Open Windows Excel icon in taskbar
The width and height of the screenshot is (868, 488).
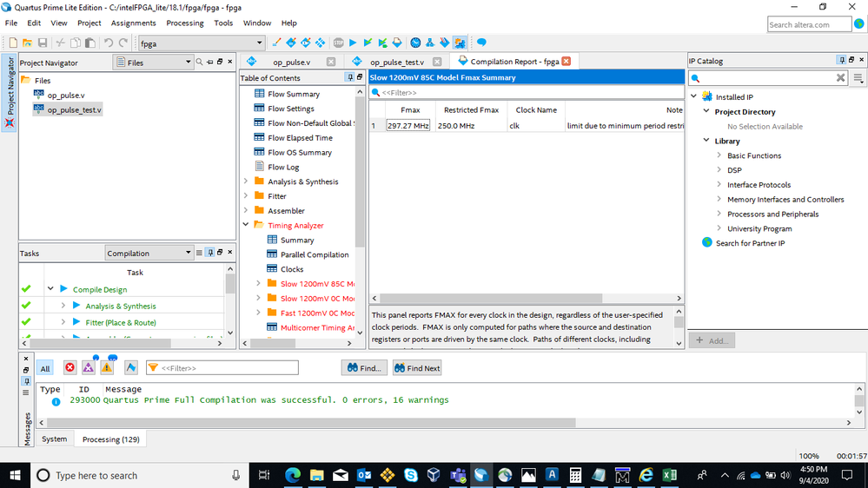coord(670,475)
